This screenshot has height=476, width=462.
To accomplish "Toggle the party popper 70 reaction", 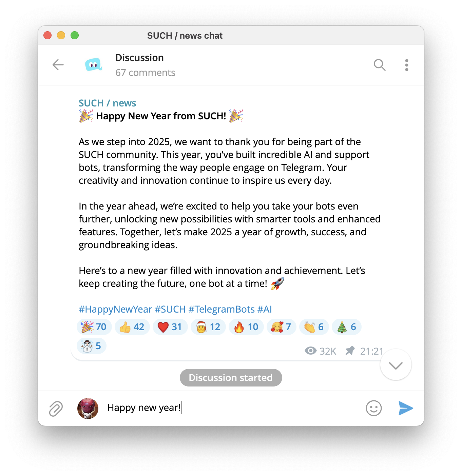I will 94,327.
